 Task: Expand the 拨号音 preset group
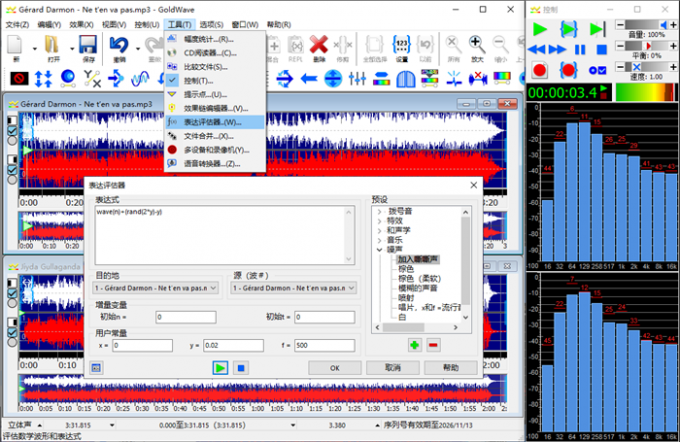(379, 211)
